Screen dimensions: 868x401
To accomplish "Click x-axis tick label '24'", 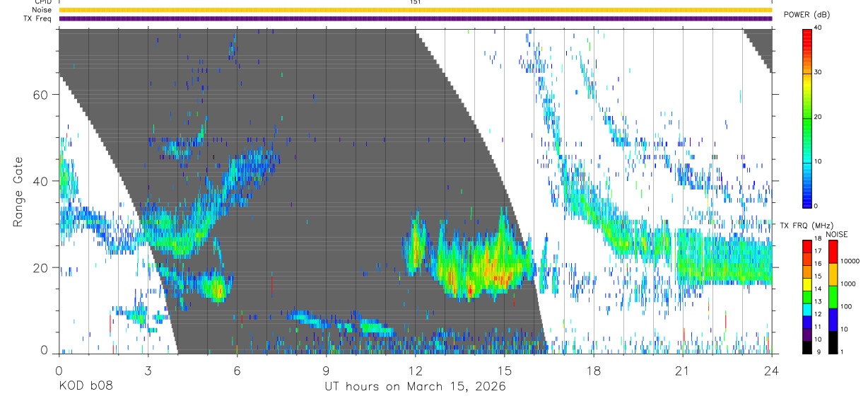I will [772, 370].
